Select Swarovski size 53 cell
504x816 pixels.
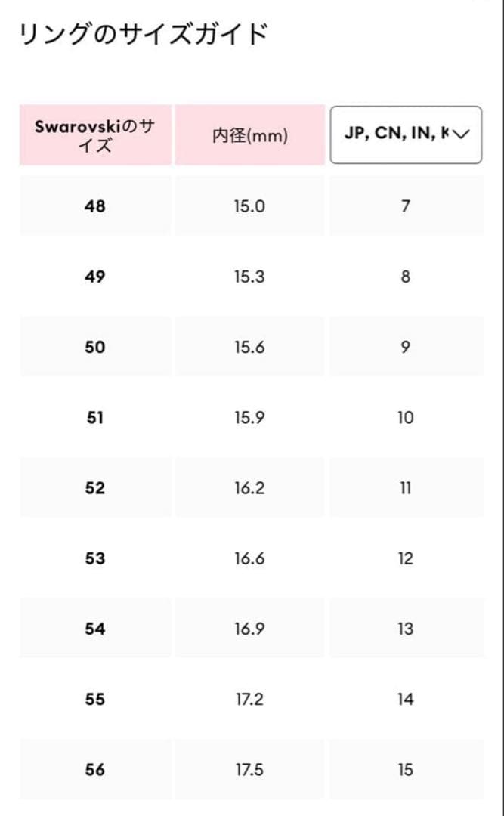tap(95, 558)
